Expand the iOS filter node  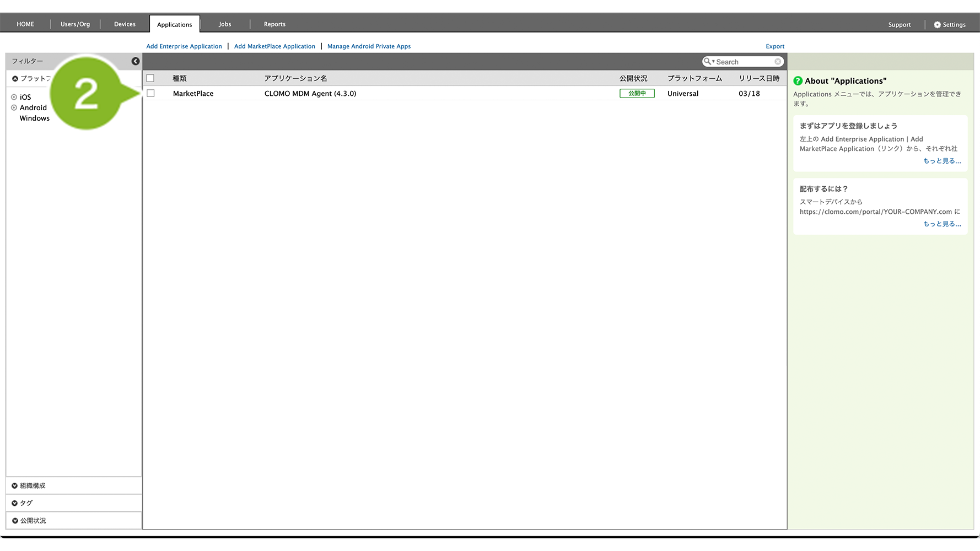(x=14, y=97)
